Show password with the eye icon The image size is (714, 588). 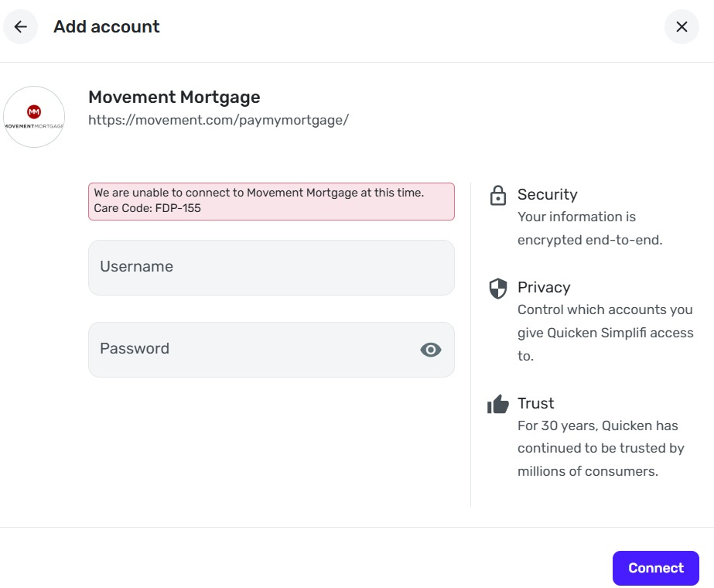tap(430, 350)
